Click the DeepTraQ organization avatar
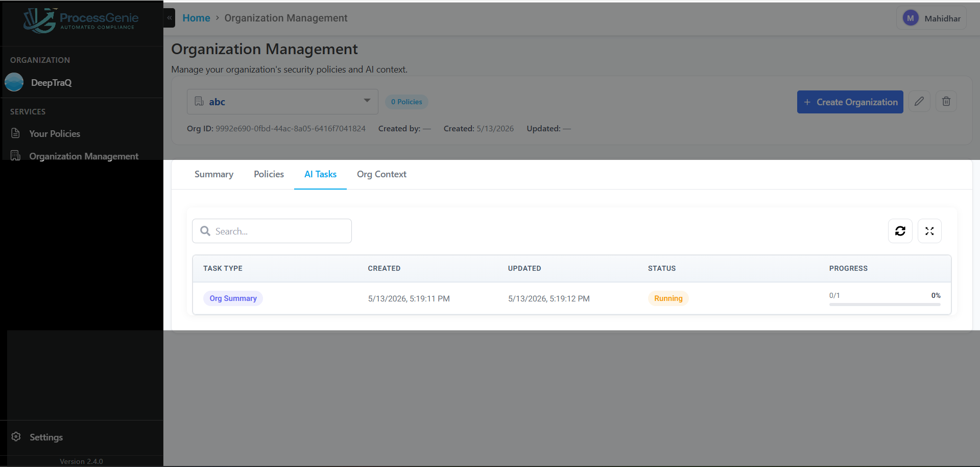Screen dimensions: 980x467 [14, 82]
